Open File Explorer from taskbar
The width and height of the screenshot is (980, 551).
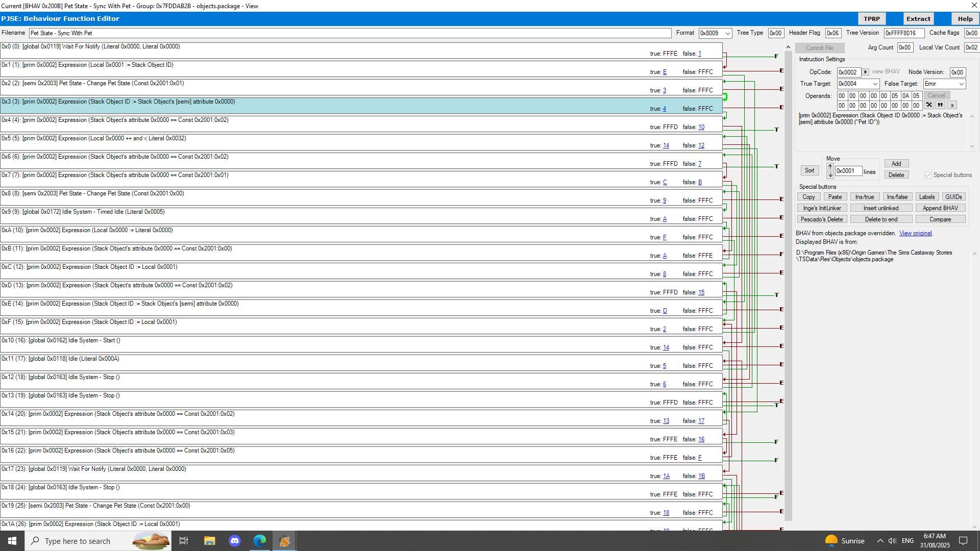209,541
